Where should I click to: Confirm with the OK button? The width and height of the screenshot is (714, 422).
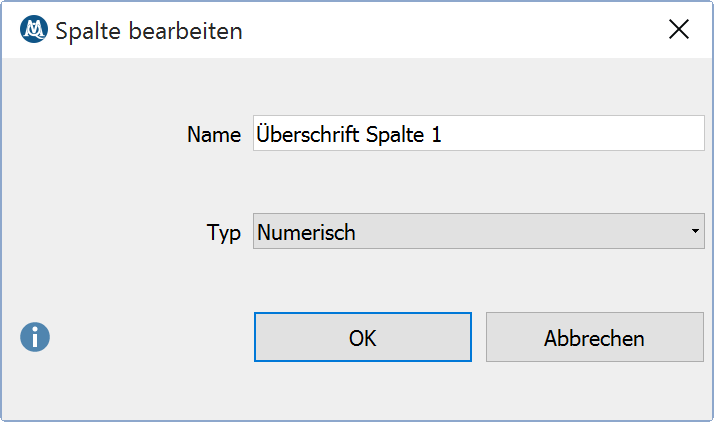(362, 337)
